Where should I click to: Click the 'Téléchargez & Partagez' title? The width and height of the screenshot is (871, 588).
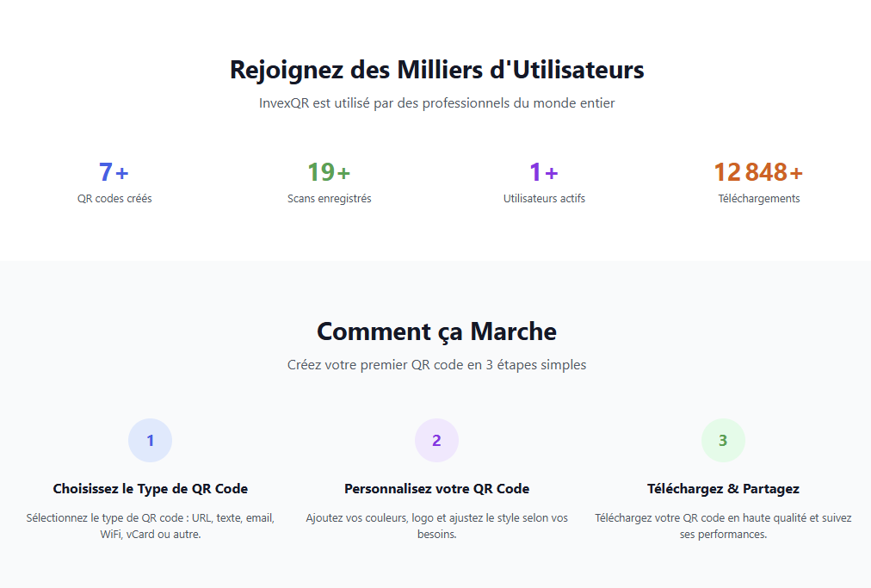[723, 489]
